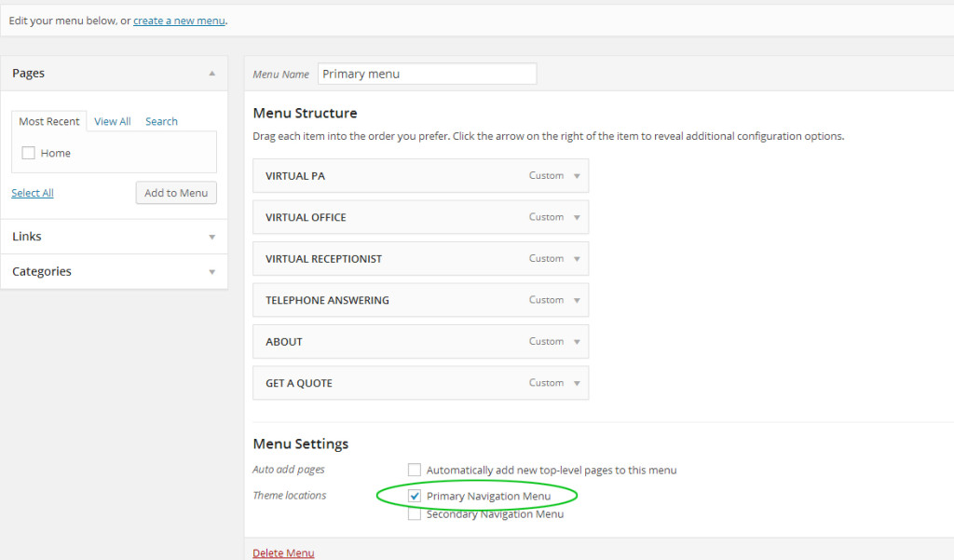Enable Secondary Navigation Menu location
The height and width of the screenshot is (560, 954).
[x=415, y=514]
